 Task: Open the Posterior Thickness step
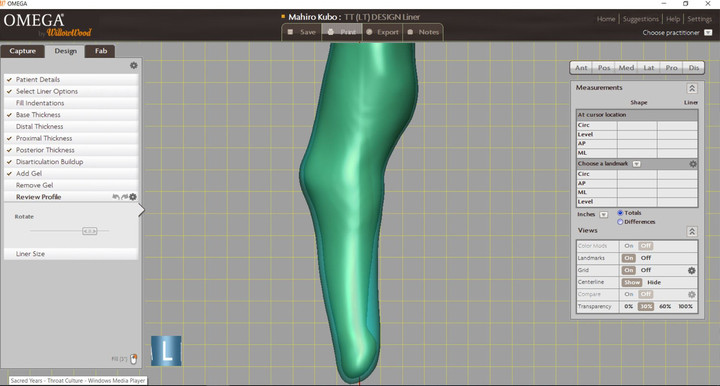point(71,150)
